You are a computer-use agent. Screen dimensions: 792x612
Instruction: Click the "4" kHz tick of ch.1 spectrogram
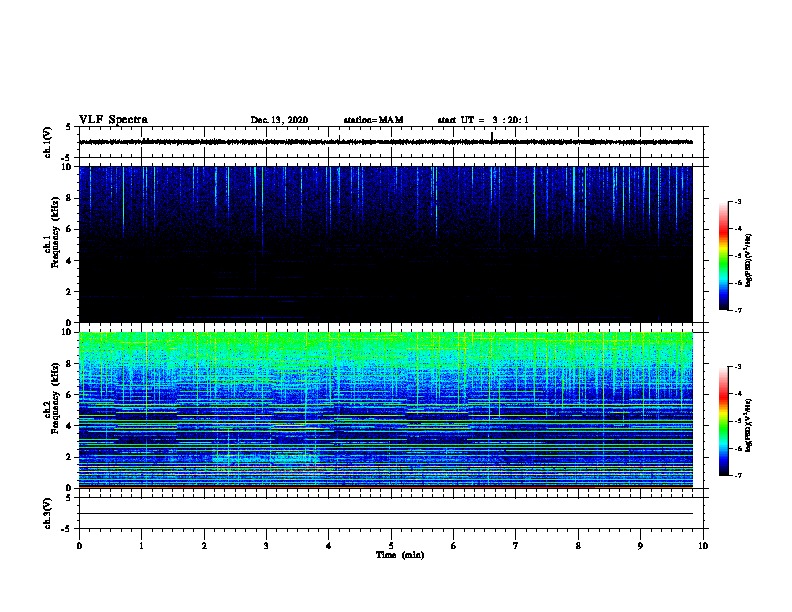click(x=69, y=261)
